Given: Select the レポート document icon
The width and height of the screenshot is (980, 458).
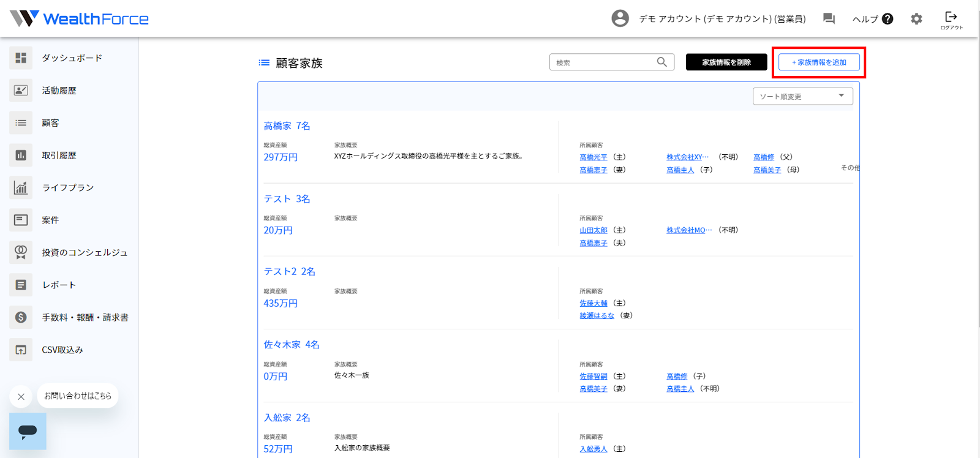Looking at the screenshot, I should point(21,285).
